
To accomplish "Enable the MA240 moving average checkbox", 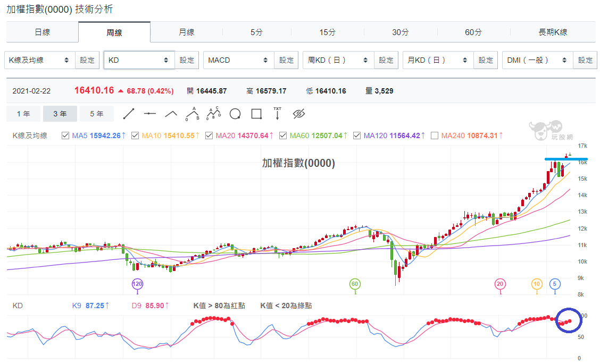I will click(435, 136).
